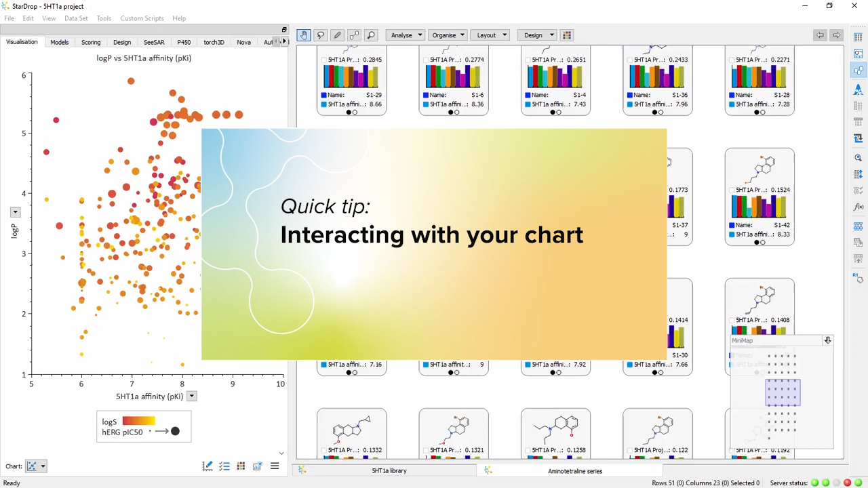868x488 pixels.
Task: Select the pan hand tool
Action: point(304,35)
